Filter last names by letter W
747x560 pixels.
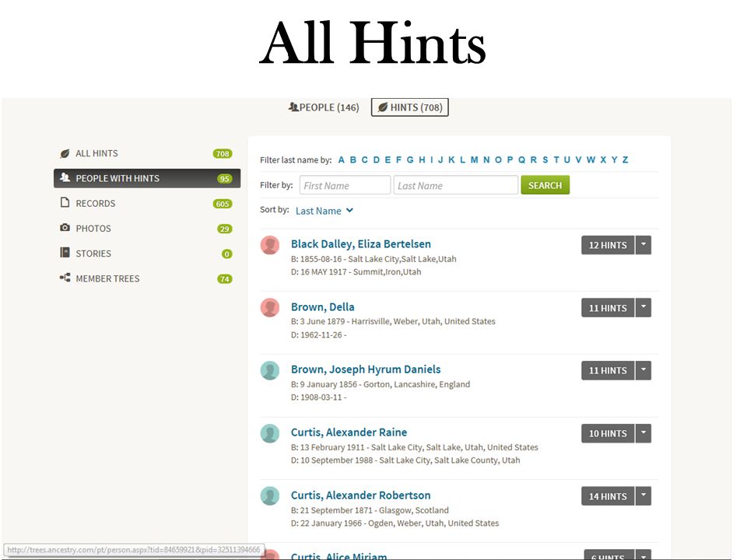591,159
